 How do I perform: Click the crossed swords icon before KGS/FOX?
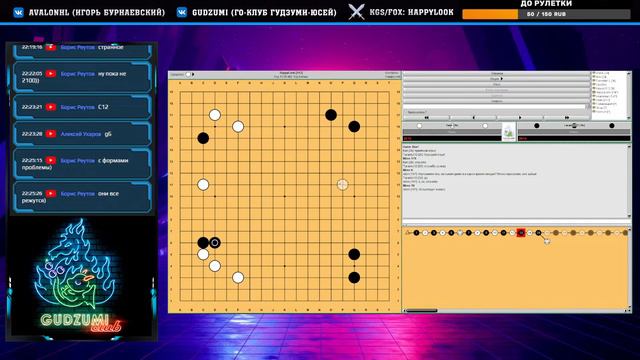point(356,12)
